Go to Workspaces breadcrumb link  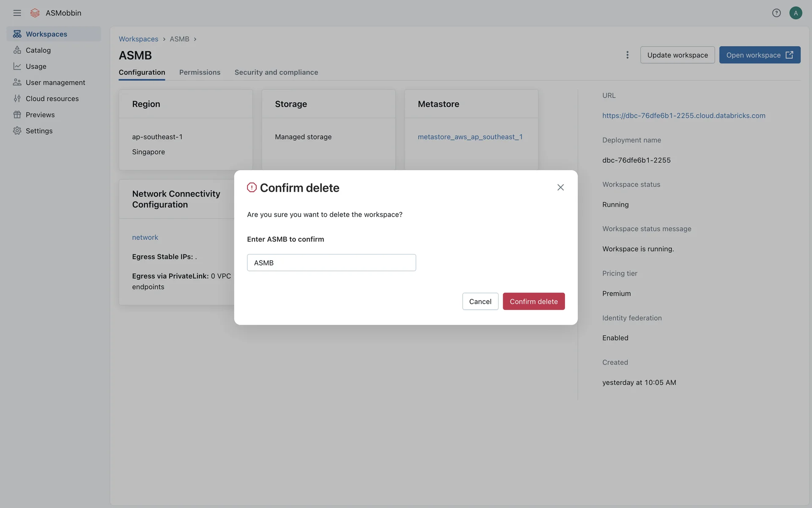(x=138, y=39)
